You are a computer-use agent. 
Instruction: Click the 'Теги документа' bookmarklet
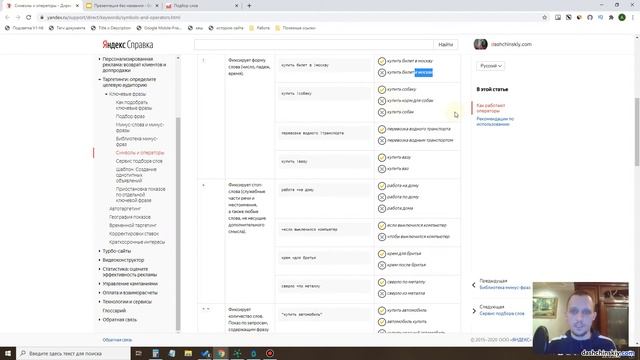pyautogui.click(x=67, y=28)
